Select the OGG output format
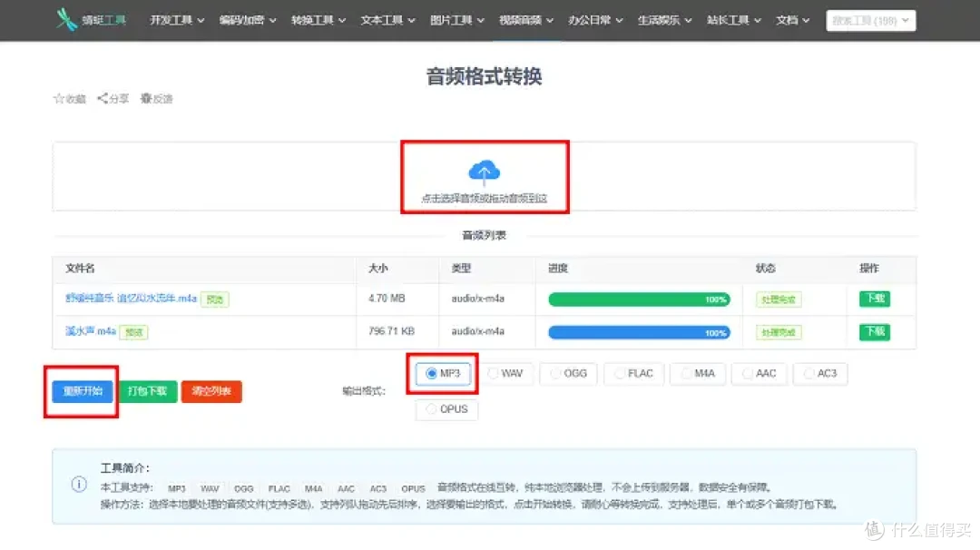 pos(568,373)
